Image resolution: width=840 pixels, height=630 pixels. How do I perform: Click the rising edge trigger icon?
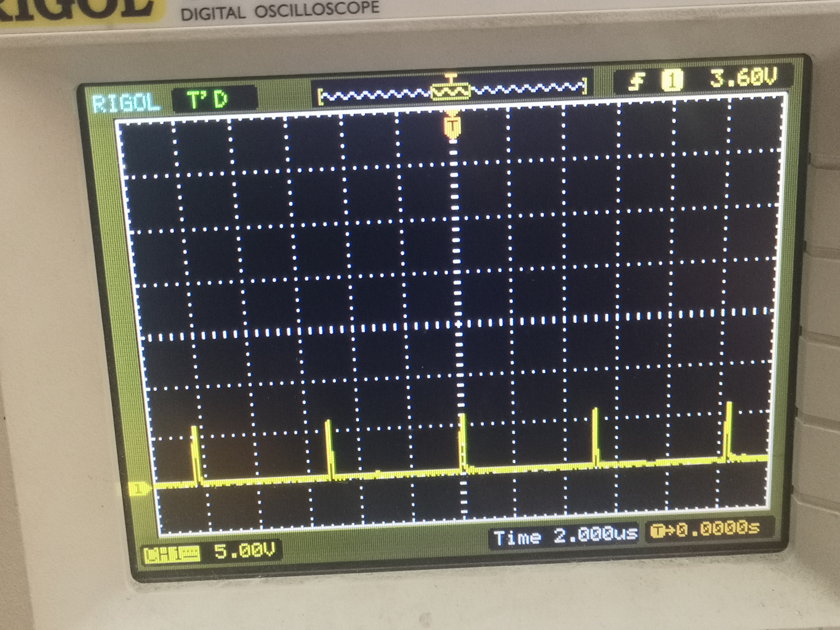[x=637, y=82]
